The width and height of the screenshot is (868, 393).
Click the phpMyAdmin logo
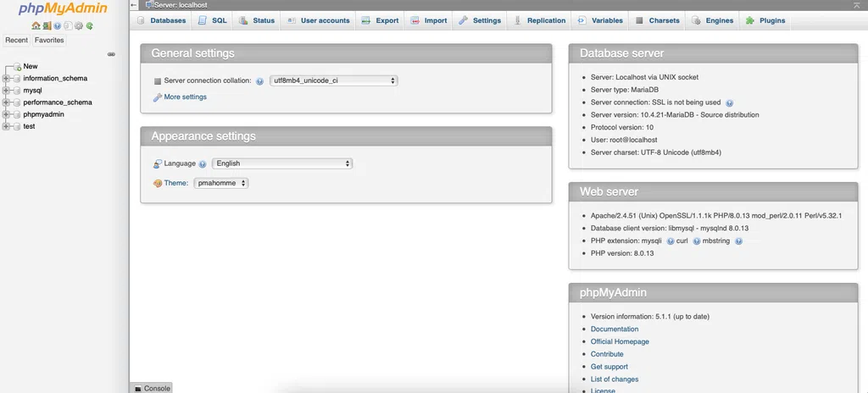(x=63, y=8)
